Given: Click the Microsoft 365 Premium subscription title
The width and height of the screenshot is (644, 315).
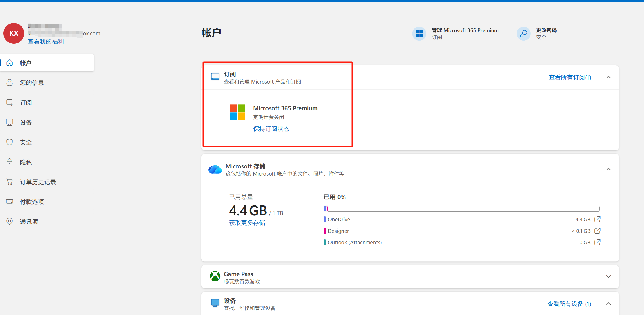Looking at the screenshot, I should (285, 108).
